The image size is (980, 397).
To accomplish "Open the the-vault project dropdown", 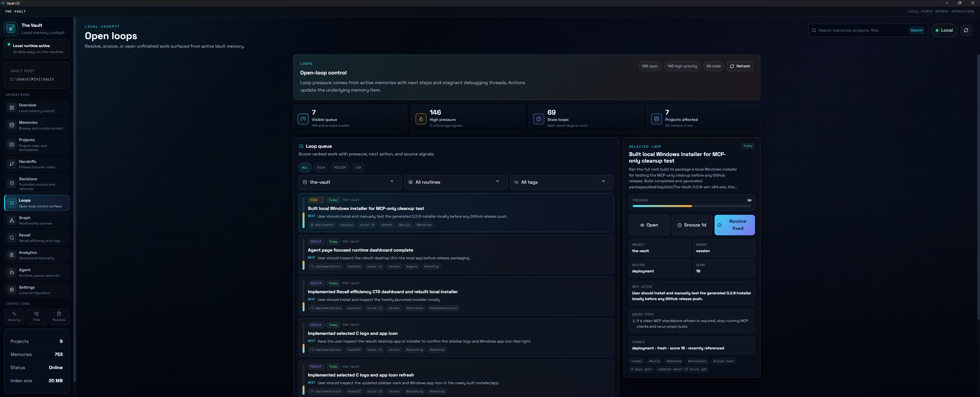I will point(350,182).
